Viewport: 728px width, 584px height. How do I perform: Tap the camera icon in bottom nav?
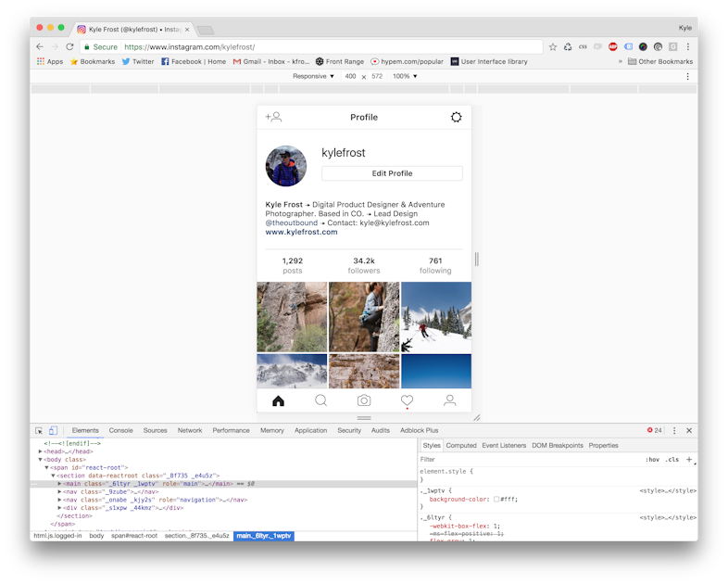(x=364, y=400)
